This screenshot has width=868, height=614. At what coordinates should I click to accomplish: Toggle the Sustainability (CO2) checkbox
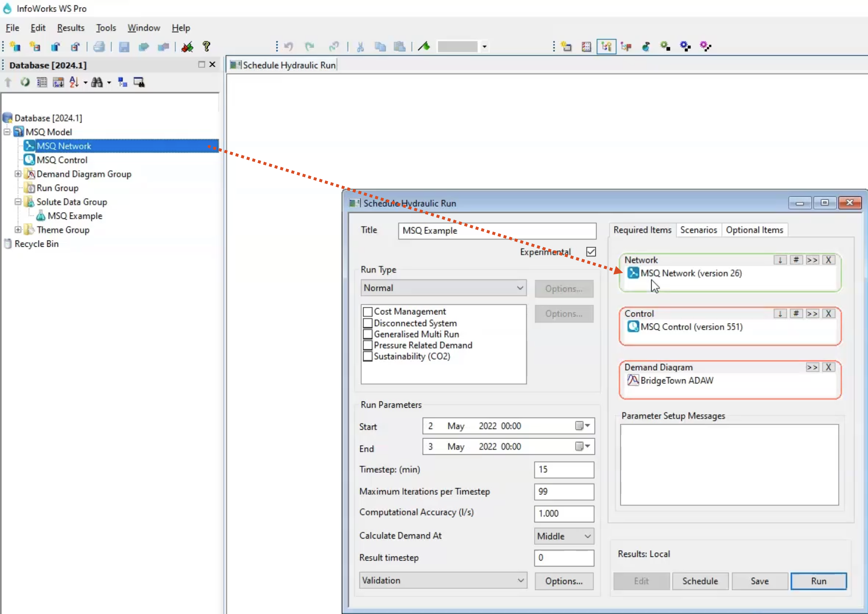(x=367, y=356)
